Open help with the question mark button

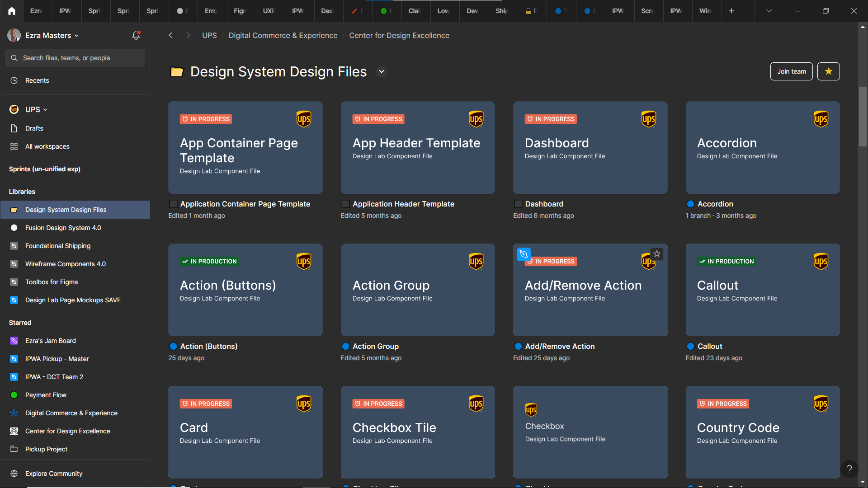[x=849, y=469]
